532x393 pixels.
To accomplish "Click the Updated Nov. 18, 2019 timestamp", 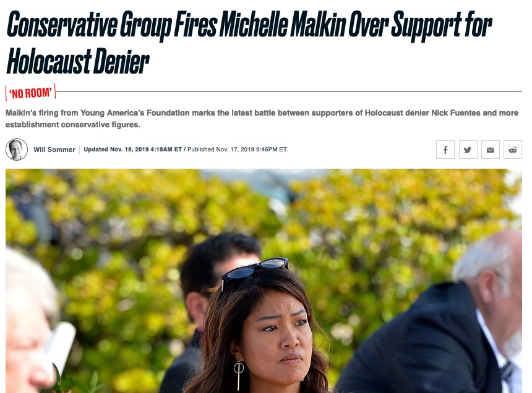I will click(132, 150).
